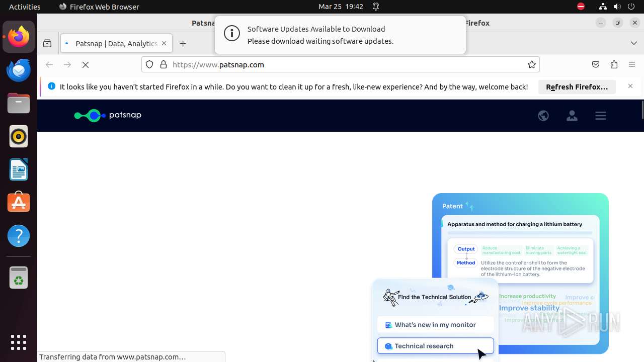Stop loading the page
Screen dimensions: 644x362
pos(86,65)
